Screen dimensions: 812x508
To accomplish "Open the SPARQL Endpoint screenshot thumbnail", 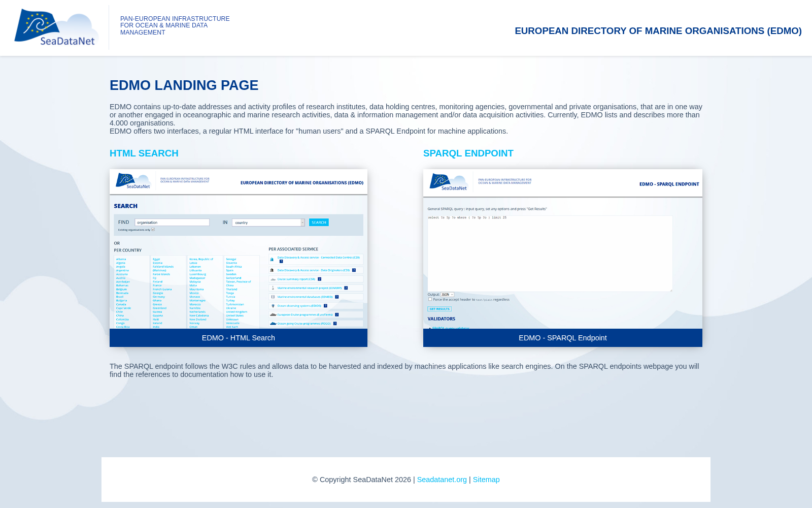I will pyautogui.click(x=563, y=249).
